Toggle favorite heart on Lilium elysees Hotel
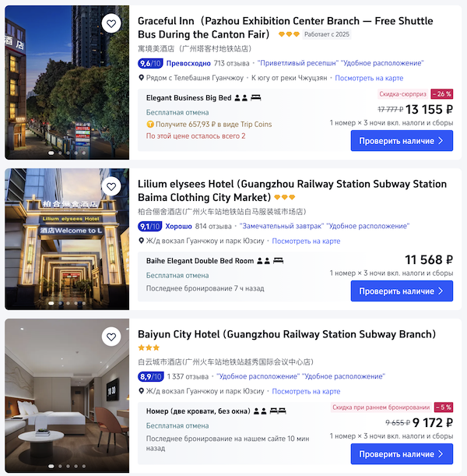 pyautogui.click(x=111, y=186)
